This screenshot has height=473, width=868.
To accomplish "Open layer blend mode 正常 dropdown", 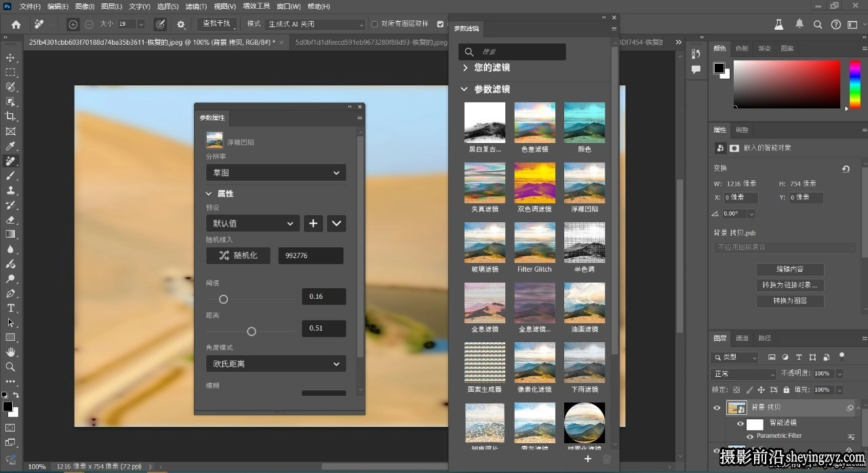I will 743,374.
